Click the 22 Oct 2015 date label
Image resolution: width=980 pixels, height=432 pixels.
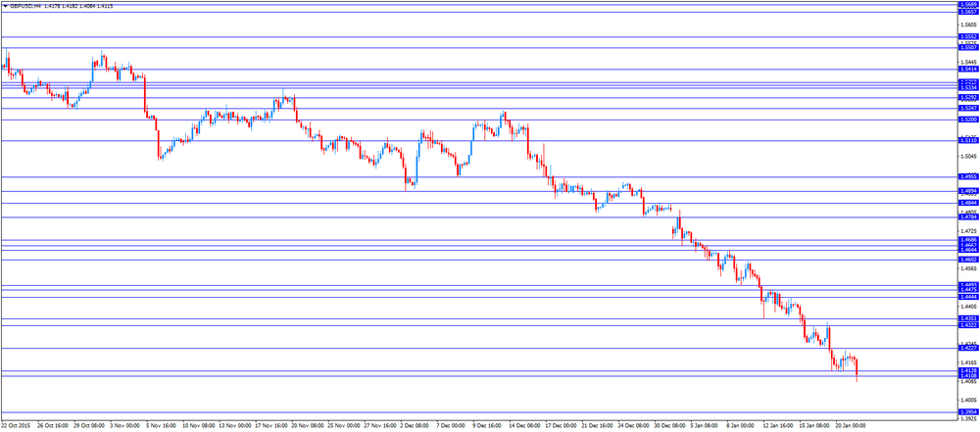coord(16,424)
